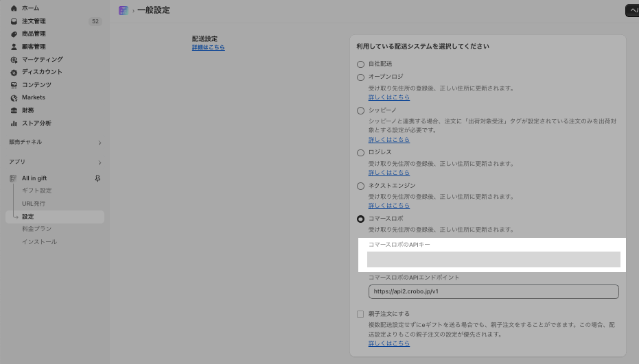The width and height of the screenshot is (639, 364).
Task: Open the ストア分析 menu item
Action: pyautogui.click(x=36, y=123)
